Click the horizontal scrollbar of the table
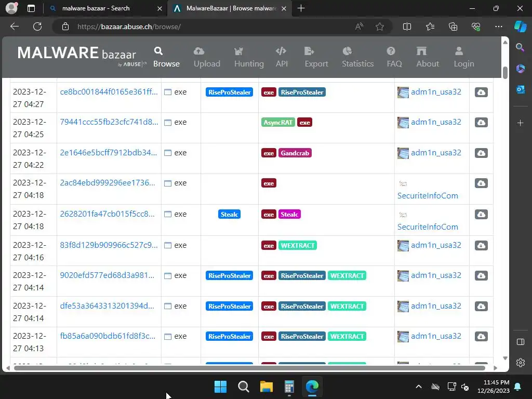 [x=249, y=368]
